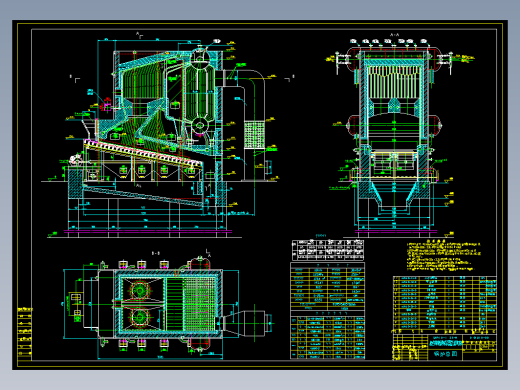
Task: Select the inclined chain grate in the elevation view
Action: 143,152
